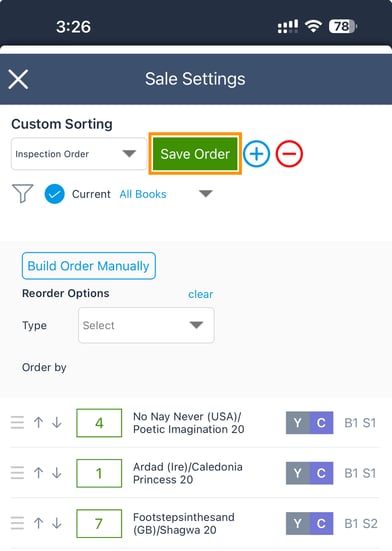
Task: Click Build Order Manually button
Action: pos(89,266)
